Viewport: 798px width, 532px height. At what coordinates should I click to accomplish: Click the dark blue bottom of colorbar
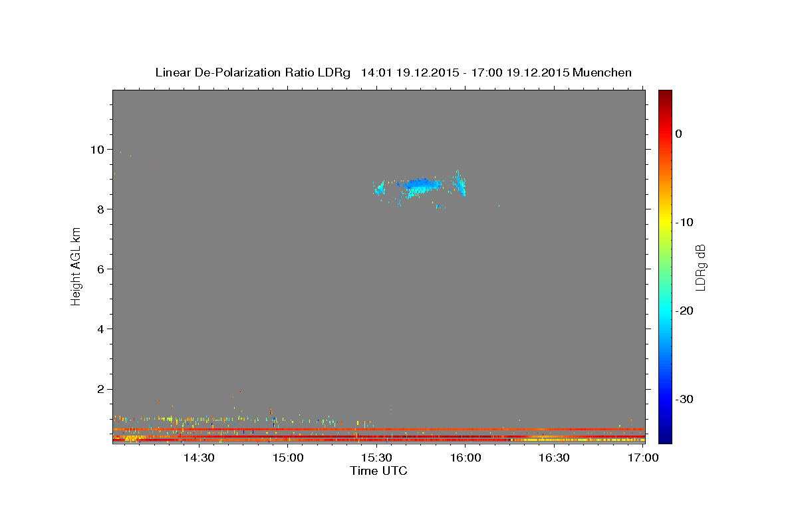point(665,438)
